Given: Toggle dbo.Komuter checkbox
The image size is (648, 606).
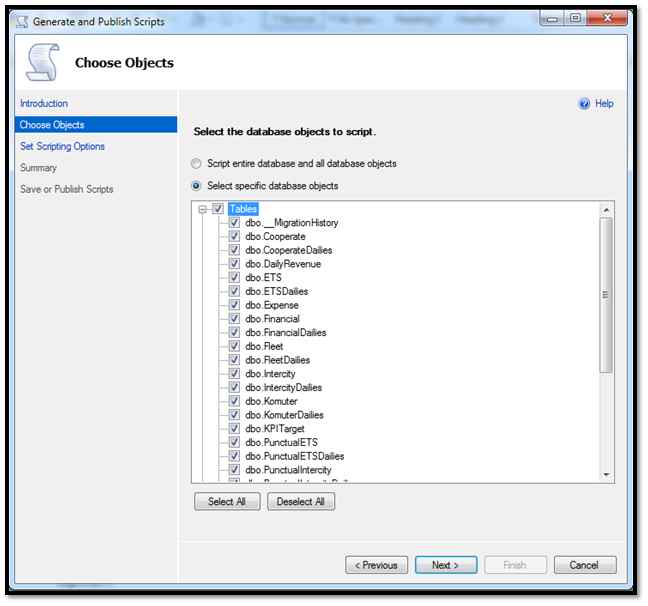Looking at the screenshot, I should (x=234, y=401).
